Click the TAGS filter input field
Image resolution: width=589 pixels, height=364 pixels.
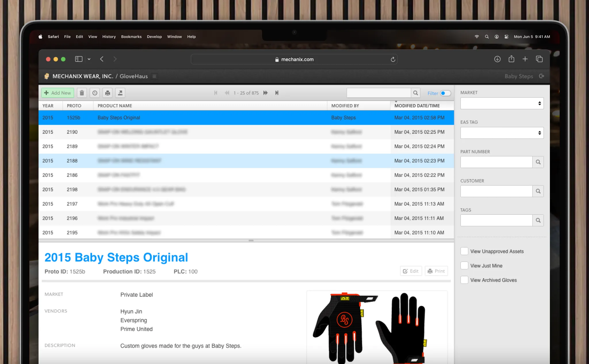(496, 220)
